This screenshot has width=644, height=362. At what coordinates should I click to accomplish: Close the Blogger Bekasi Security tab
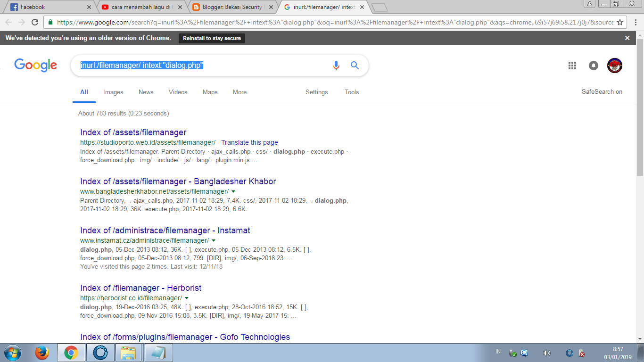[x=271, y=7]
